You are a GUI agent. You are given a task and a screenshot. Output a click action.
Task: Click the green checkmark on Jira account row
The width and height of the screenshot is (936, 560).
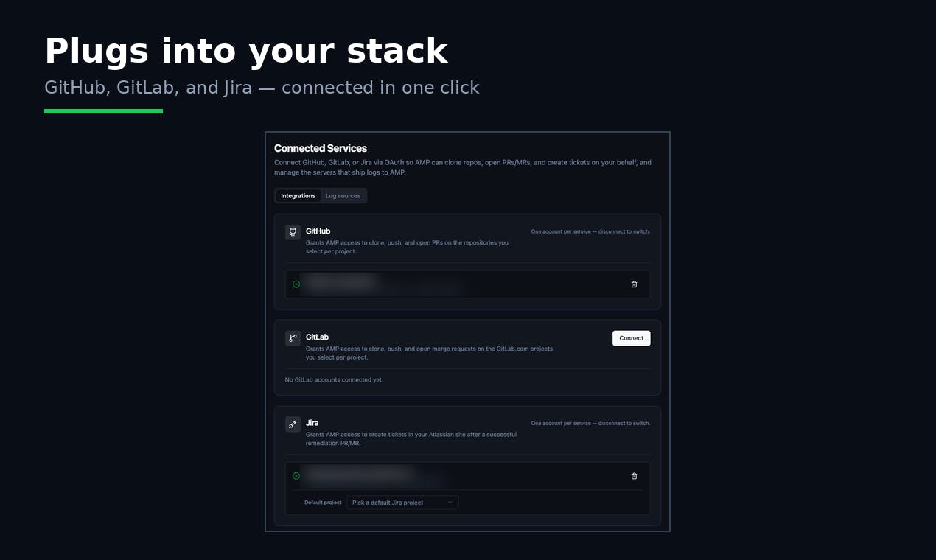(x=296, y=476)
